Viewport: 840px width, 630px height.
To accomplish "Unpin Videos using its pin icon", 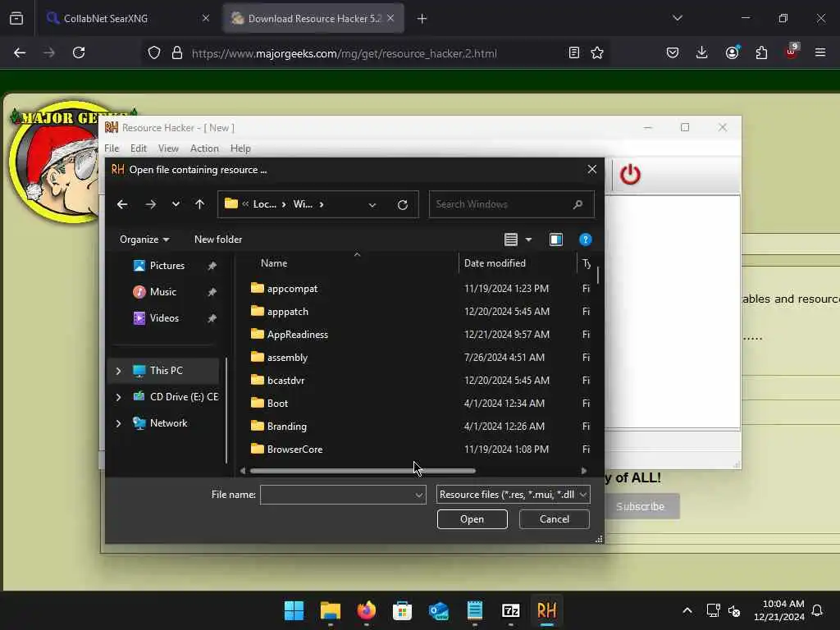I will [x=212, y=318].
